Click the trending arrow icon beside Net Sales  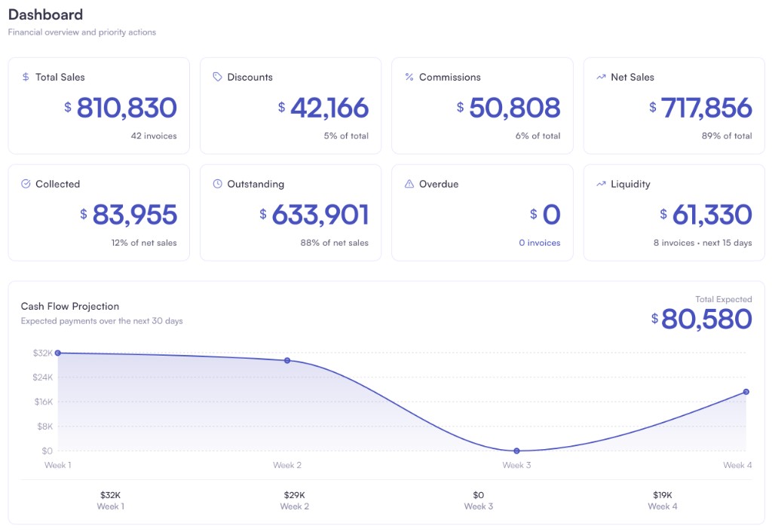tap(601, 77)
